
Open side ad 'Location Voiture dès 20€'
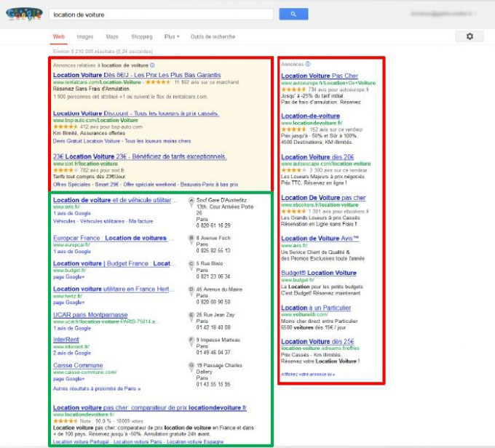click(317, 157)
